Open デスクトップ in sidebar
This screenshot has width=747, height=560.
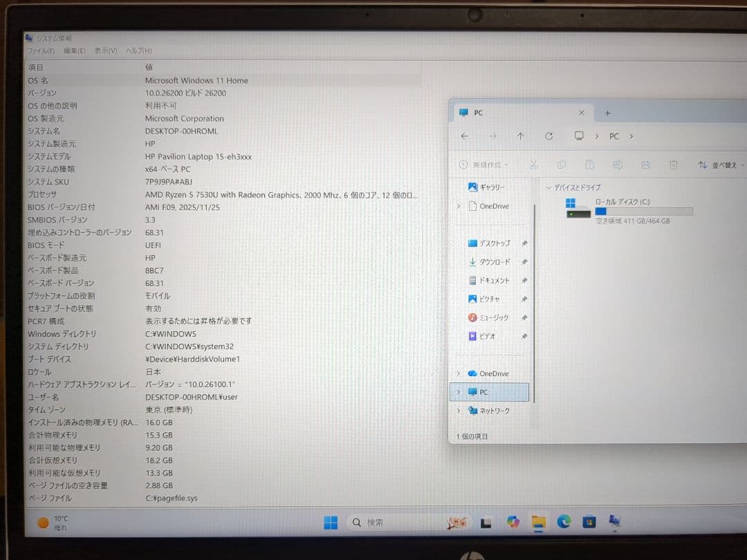[489, 243]
